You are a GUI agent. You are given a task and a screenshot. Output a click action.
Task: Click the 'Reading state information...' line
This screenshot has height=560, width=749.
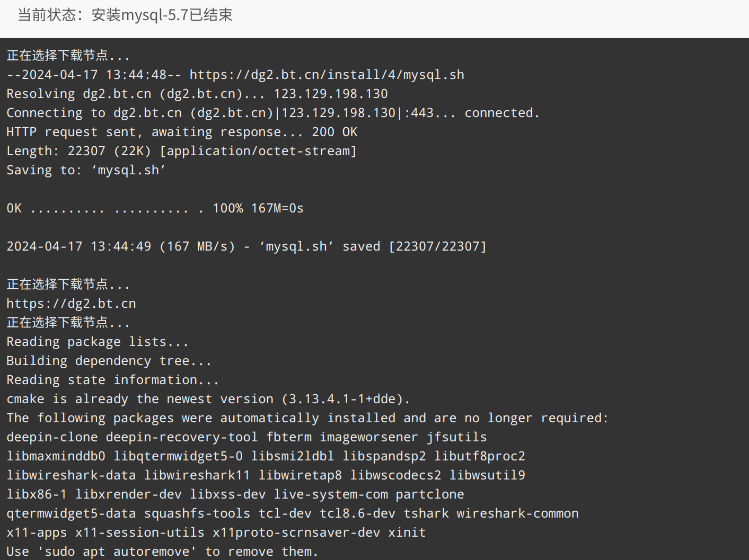[113, 380]
